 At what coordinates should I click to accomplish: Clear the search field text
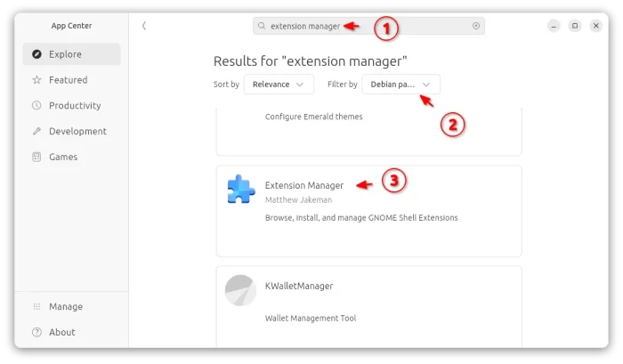pos(476,27)
